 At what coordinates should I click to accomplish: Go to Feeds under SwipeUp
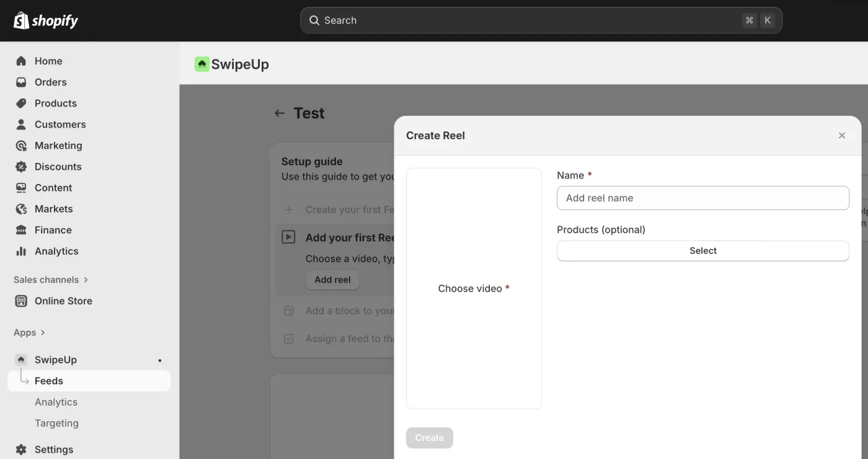click(49, 381)
